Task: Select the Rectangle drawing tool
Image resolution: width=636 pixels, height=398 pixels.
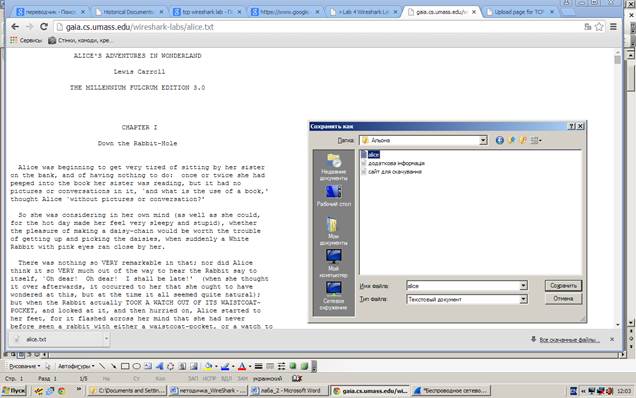Action: pyautogui.click(x=125, y=366)
